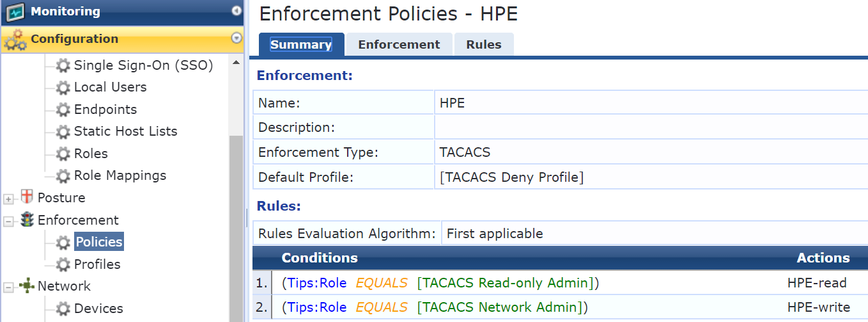Select the Posture tree item

click(x=61, y=198)
